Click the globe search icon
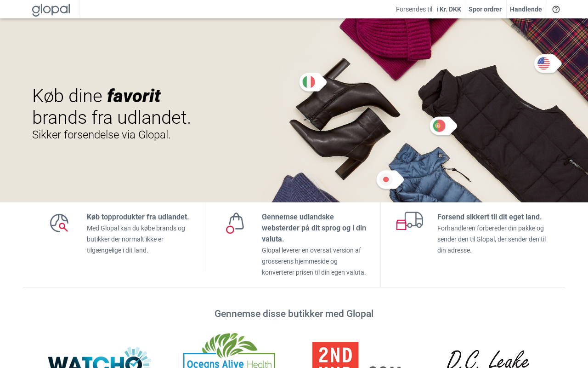588x368 pixels. click(59, 223)
